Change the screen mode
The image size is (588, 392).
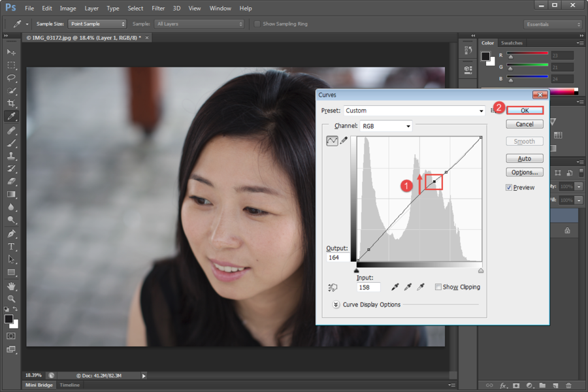[11, 350]
